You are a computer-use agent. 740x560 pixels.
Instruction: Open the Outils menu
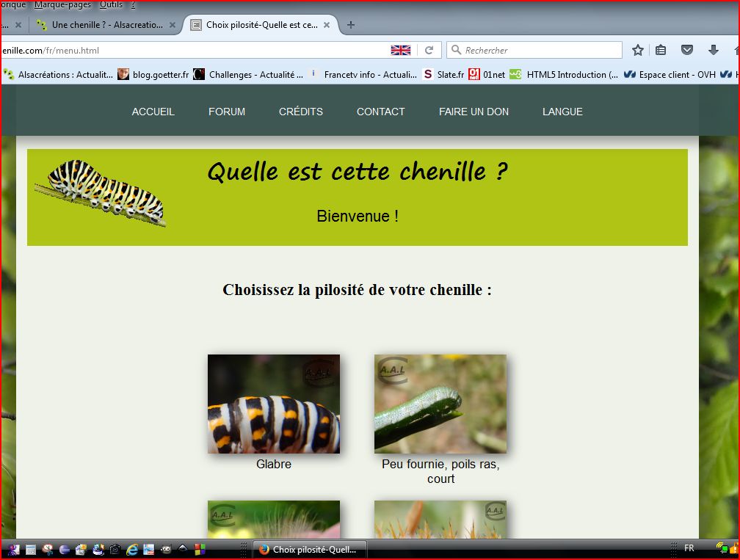111,4
